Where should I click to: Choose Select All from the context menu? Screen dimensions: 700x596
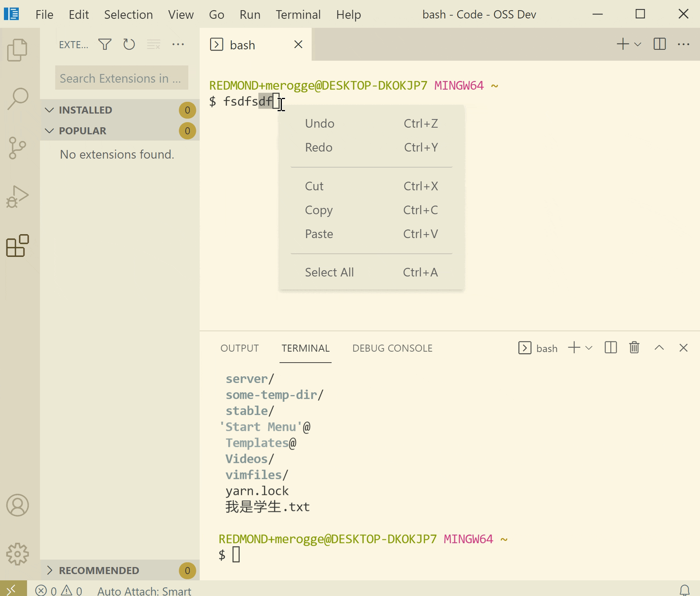tap(329, 272)
